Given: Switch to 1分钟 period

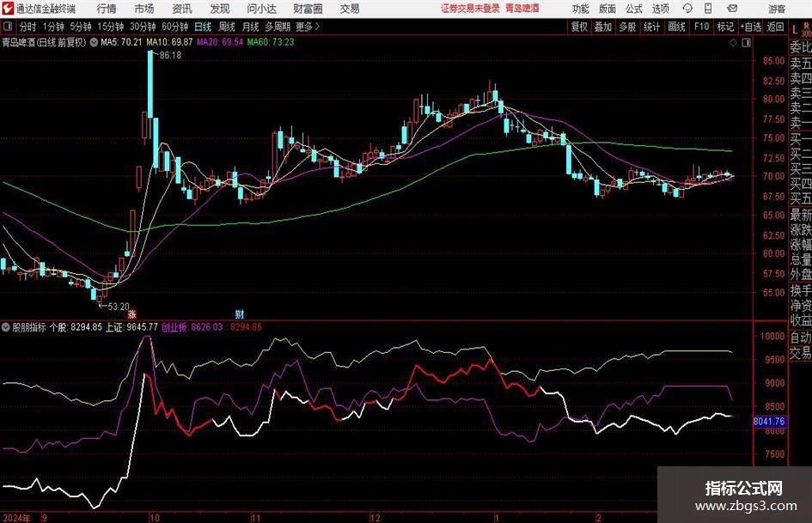Looking at the screenshot, I should pyautogui.click(x=53, y=27).
